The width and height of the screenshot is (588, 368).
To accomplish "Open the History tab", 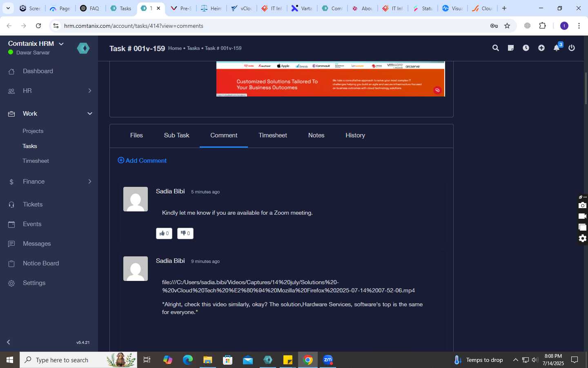I will click(x=355, y=135).
